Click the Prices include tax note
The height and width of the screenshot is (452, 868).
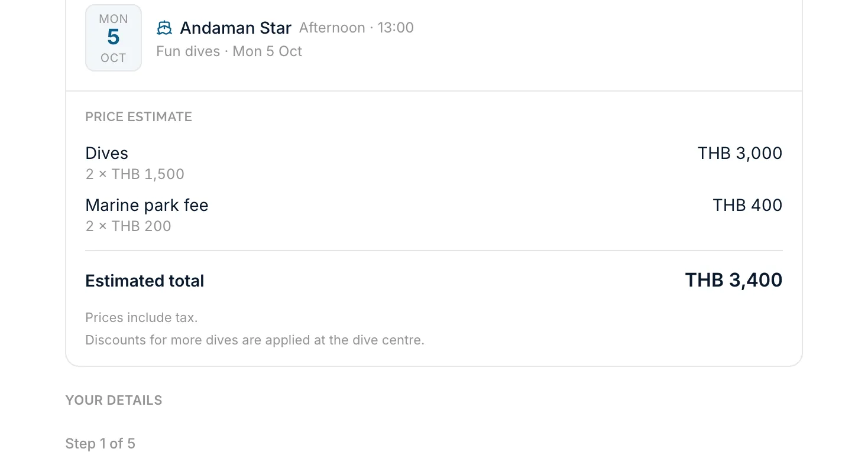[141, 318]
